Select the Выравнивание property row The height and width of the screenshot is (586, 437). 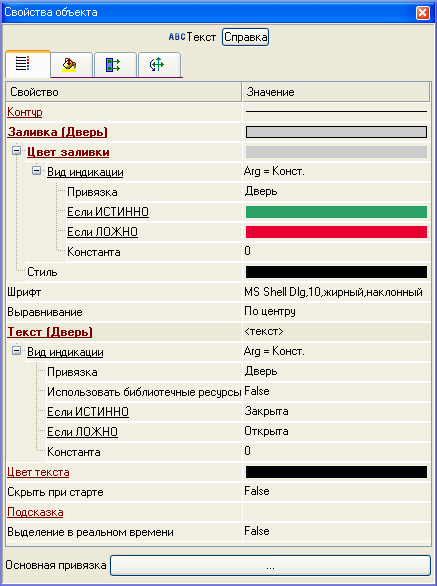45,312
